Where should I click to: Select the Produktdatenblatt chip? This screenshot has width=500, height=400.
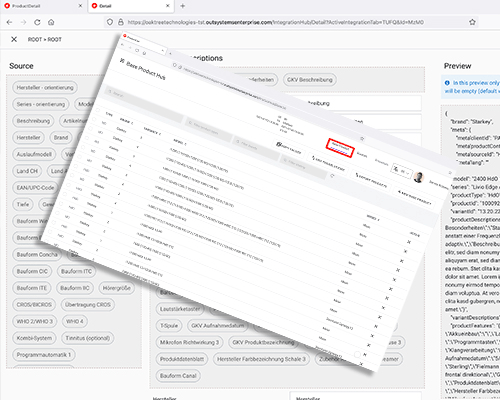pos(182,359)
